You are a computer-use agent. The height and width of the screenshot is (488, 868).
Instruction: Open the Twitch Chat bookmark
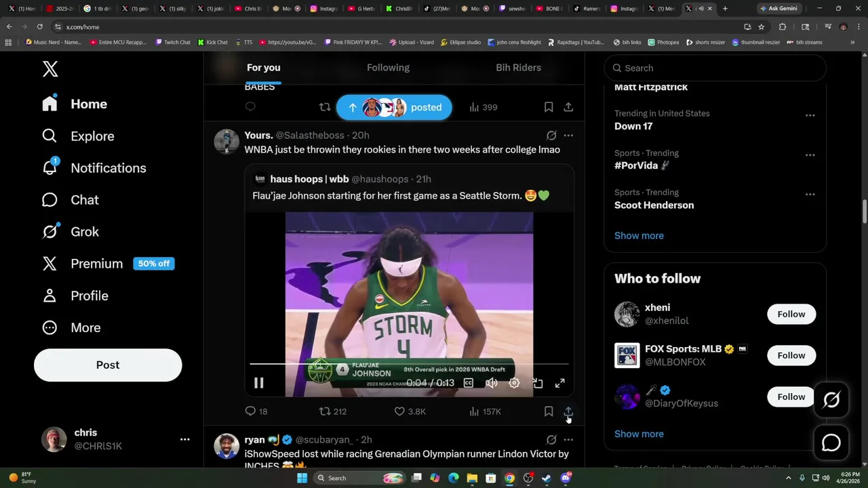(173, 42)
